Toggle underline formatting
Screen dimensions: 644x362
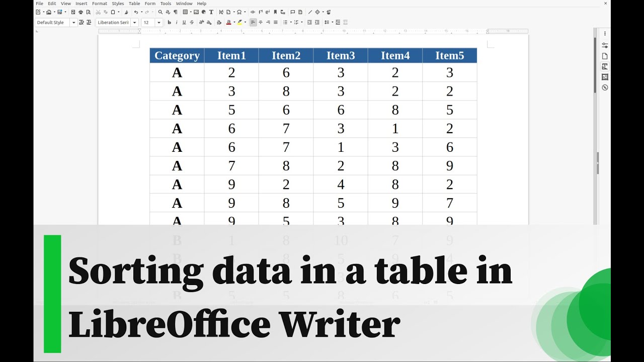(x=184, y=22)
